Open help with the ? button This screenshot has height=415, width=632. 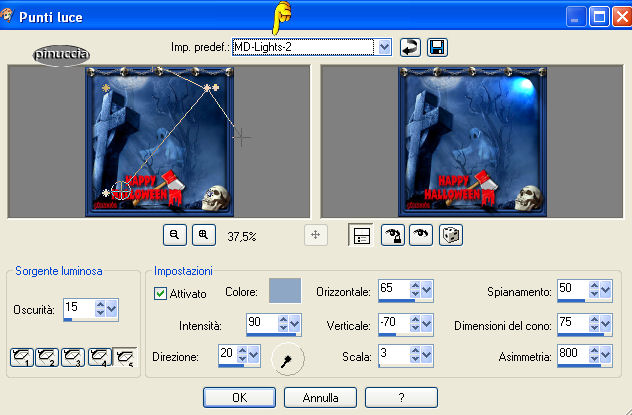point(401,398)
